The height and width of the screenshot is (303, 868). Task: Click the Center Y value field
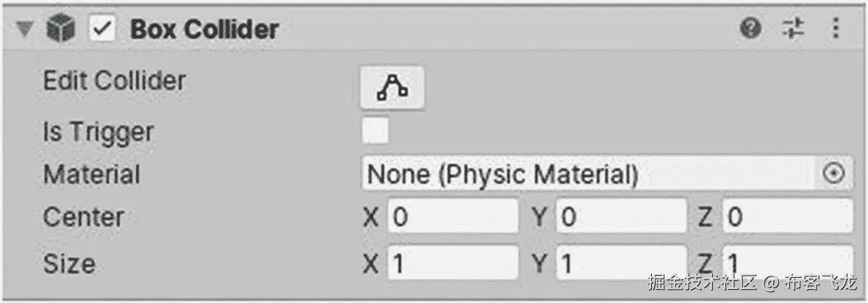click(621, 216)
